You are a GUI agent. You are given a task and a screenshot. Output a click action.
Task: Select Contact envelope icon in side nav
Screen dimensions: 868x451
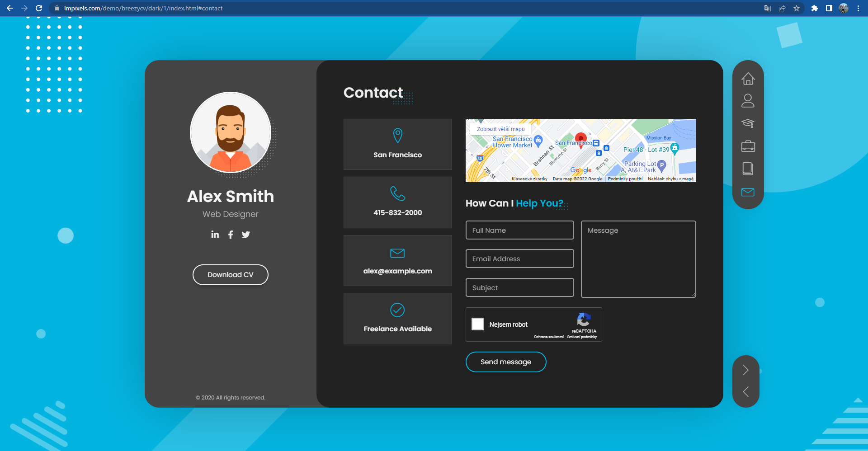pos(748,192)
